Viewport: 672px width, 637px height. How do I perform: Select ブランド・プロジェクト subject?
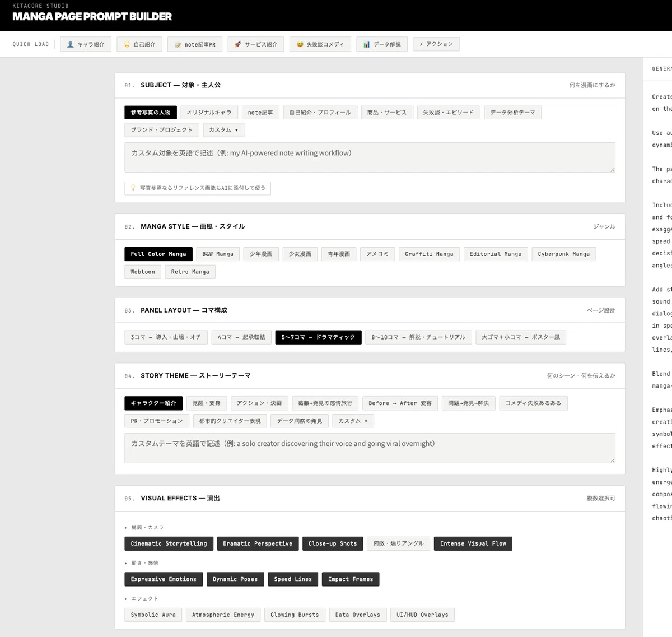162,130
